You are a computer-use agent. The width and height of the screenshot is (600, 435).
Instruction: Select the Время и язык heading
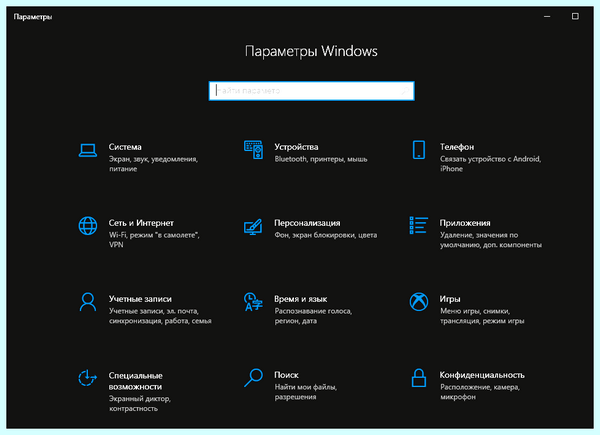pyautogui.click(x=300, y=299)
